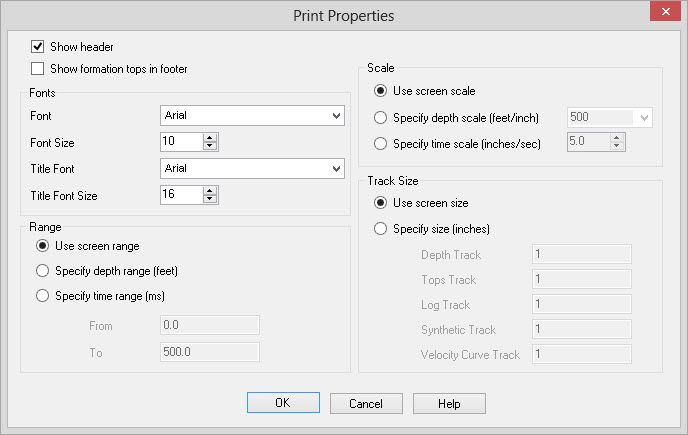Uncheck the Show header checkbox
The width and height of the screenshot is (688, 435).
click(x=38, y=46)
